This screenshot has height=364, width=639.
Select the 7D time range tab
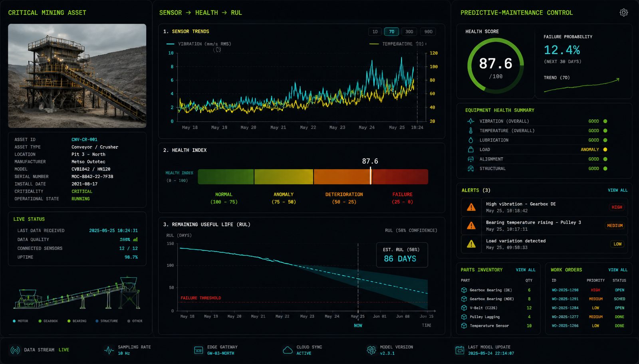point(391,32)
